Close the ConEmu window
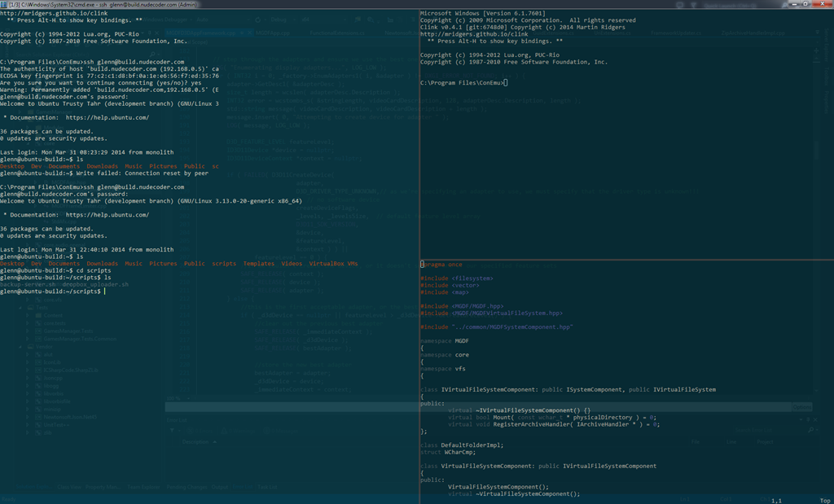The image size is (834, 504). click(x=823, y=4)
